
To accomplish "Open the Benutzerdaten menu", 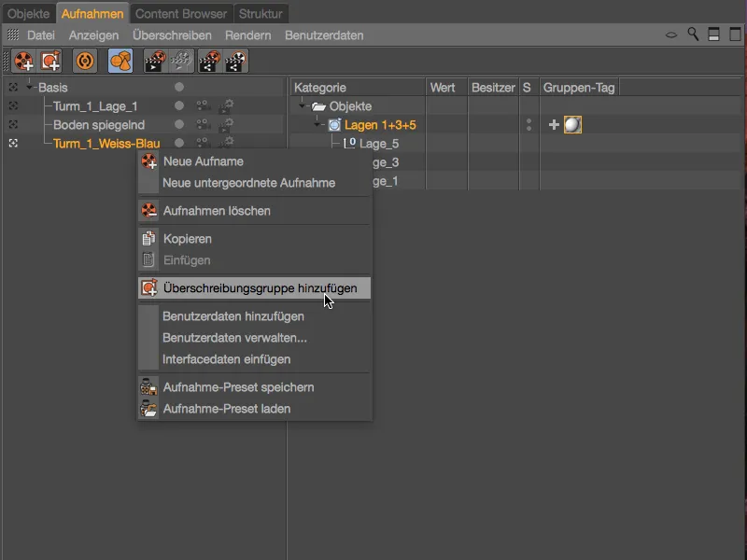I will click(324, 35).
